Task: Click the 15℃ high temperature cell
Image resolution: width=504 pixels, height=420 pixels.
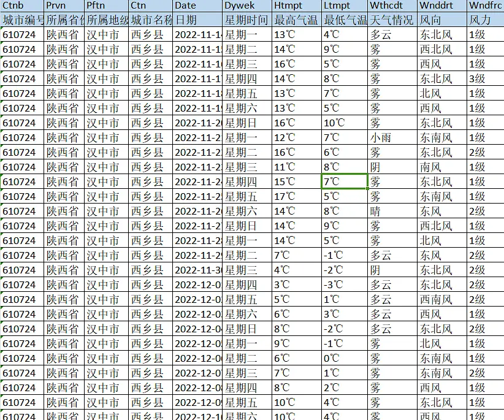Action: pos(297,181)
